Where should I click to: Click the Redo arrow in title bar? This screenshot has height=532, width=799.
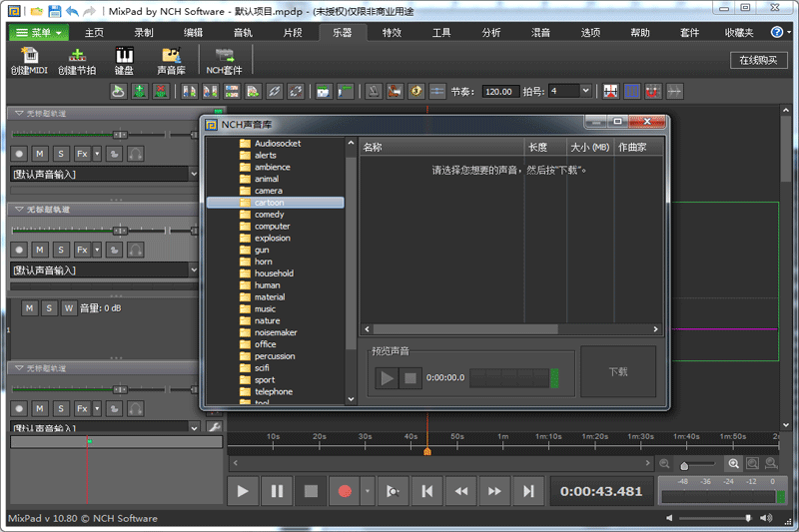coord(89,11)
